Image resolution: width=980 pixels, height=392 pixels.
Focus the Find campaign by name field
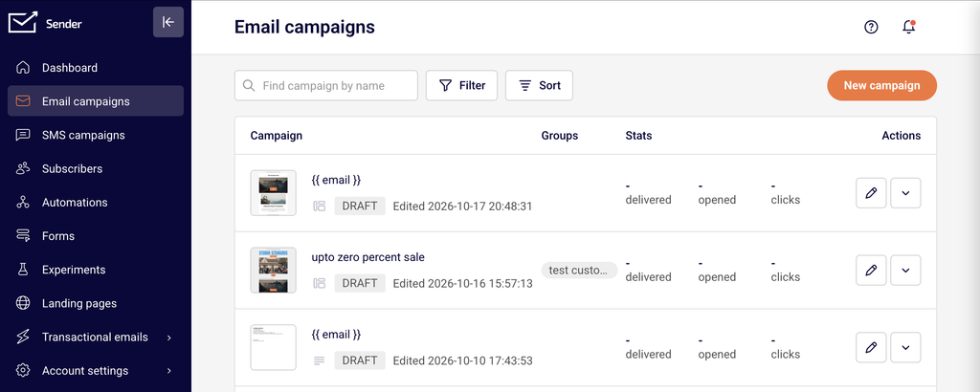tap(326, 85)
